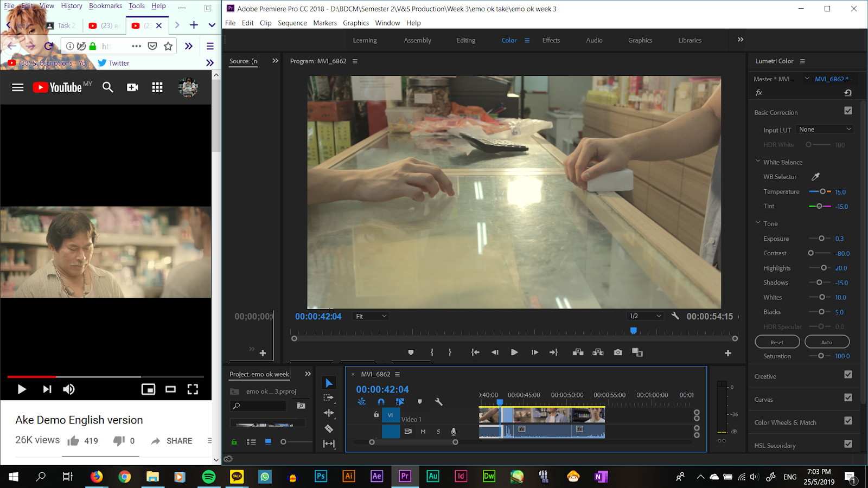
Task: Export frame with the camera icon
Action: coord(618,352)
